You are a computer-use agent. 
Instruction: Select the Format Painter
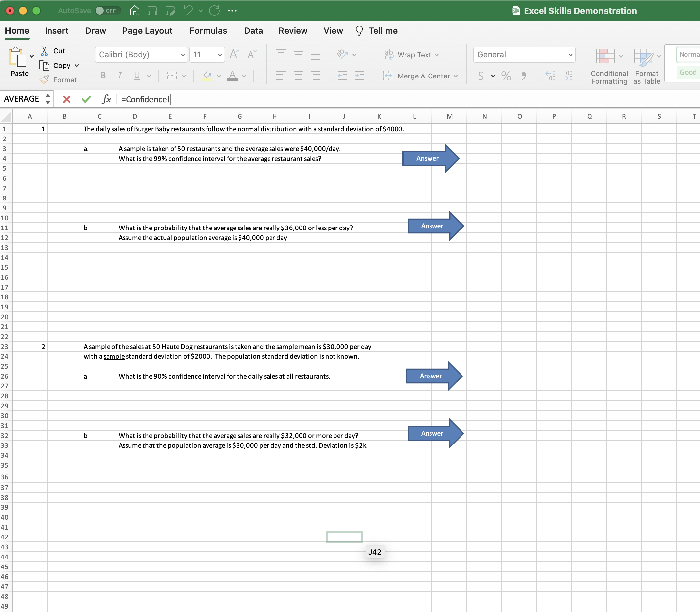45,79
